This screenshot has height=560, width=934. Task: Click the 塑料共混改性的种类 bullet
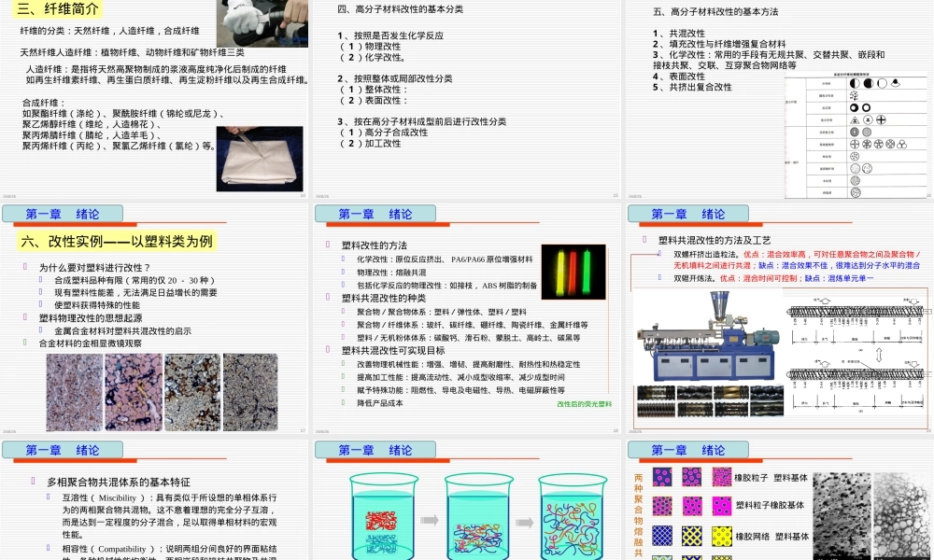tap(384, 298)
